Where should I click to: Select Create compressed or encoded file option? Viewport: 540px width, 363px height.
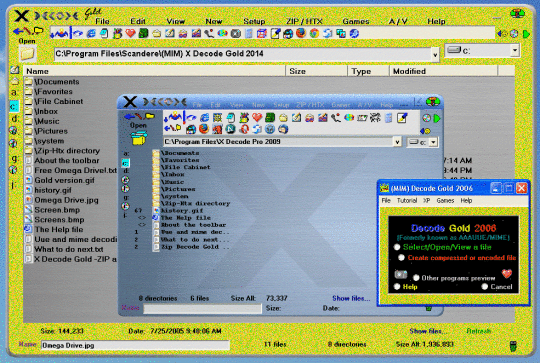[x=401, y=257]
